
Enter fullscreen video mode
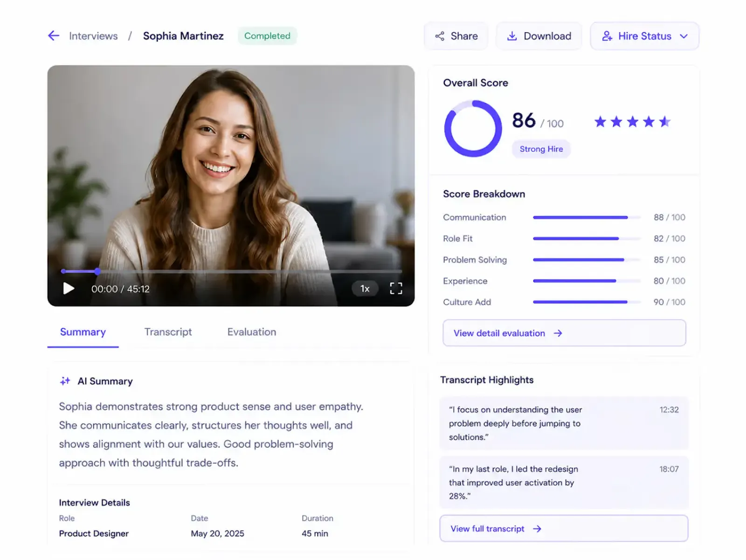pos(396,289)
